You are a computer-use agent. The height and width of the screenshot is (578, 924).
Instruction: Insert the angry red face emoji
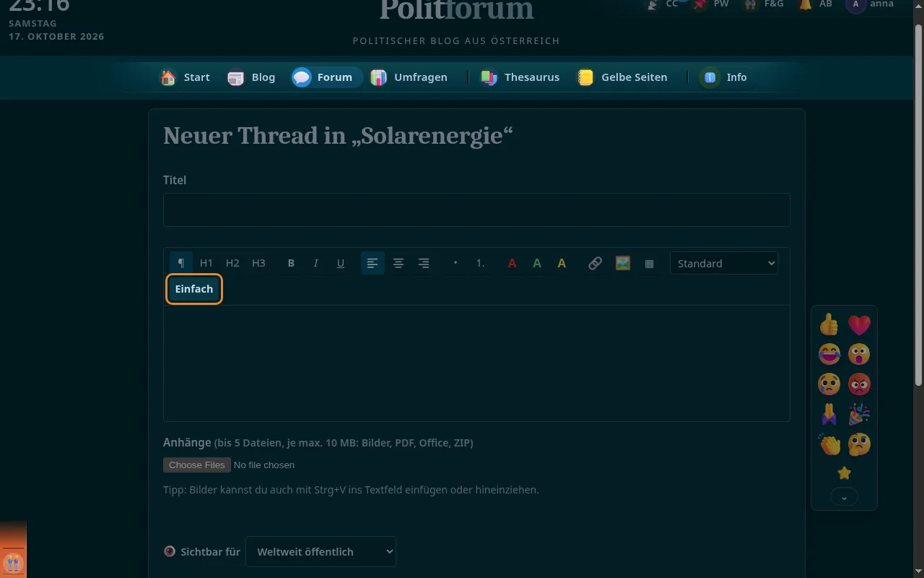click(x=859, y=384)
